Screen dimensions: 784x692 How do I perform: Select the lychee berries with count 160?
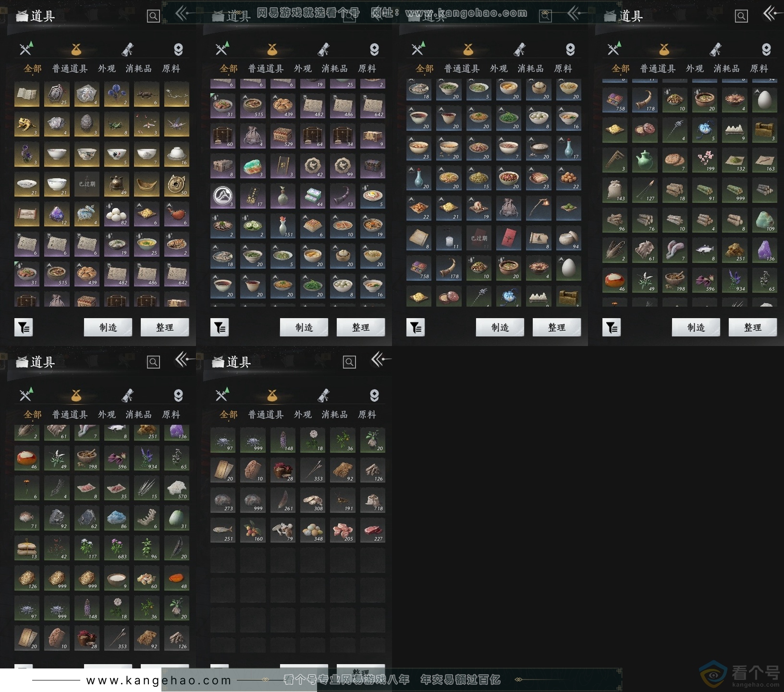(x=253, y=530)
